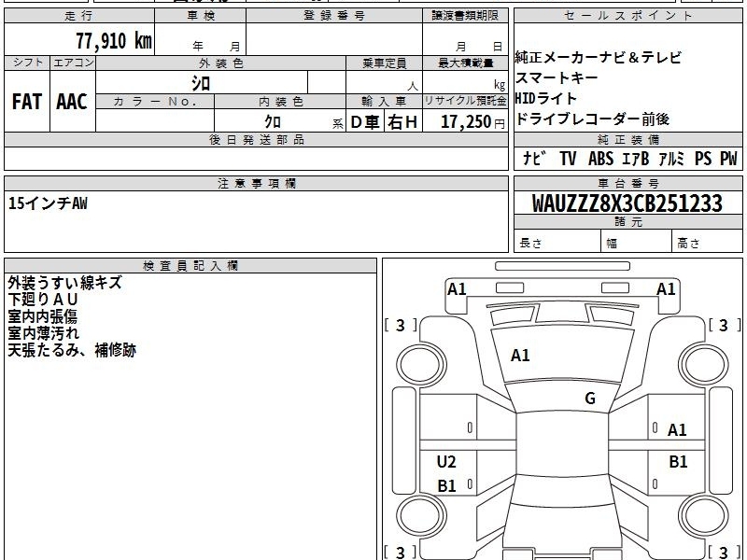Select the アルミ equipment code
Screen dimensions: 747x560
pos(671,158)
